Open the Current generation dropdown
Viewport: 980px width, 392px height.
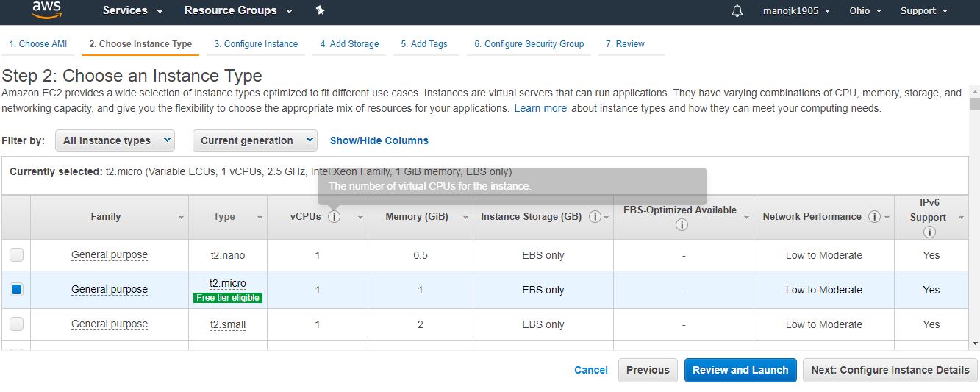click(254, 140)
